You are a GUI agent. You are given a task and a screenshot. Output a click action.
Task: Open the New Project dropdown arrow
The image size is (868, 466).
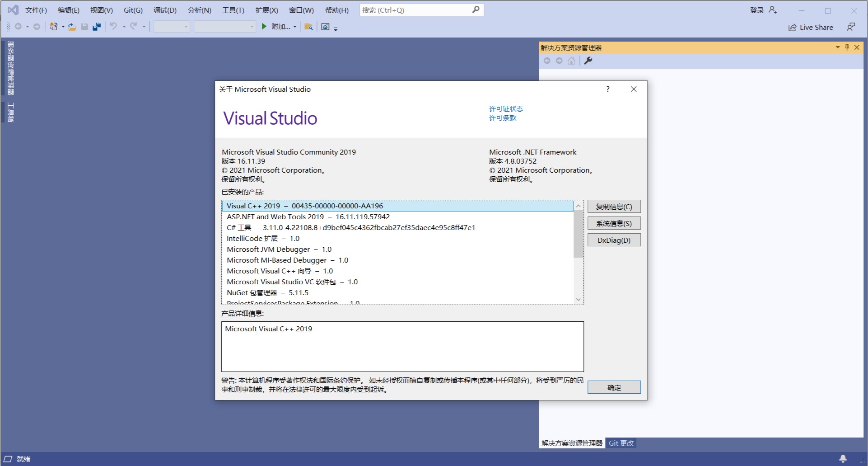tap(63, 27)
